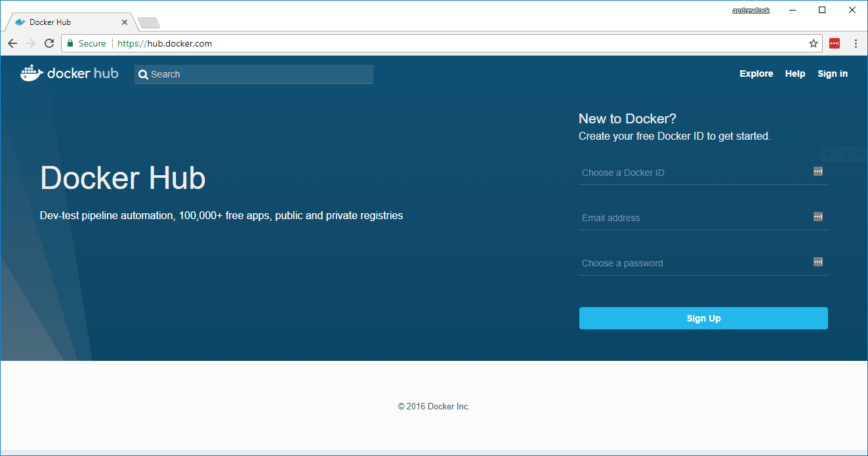Open the Chrome three-dot menu
Image resolution: width=868 pixels, height=456 pixels.
pyautogui.click(x=856, y=43)
